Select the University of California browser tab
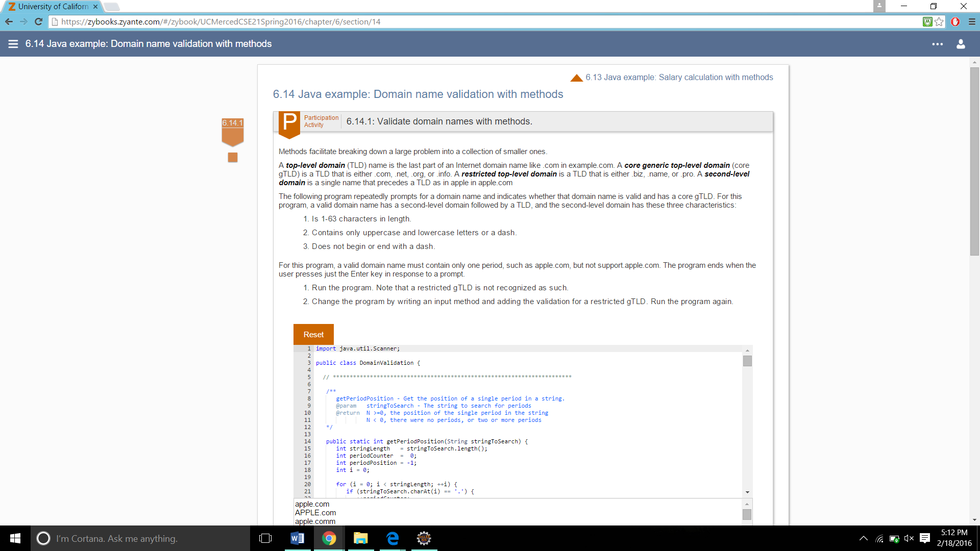This screenshot has height=551, width=980. [x=53, y=7]
